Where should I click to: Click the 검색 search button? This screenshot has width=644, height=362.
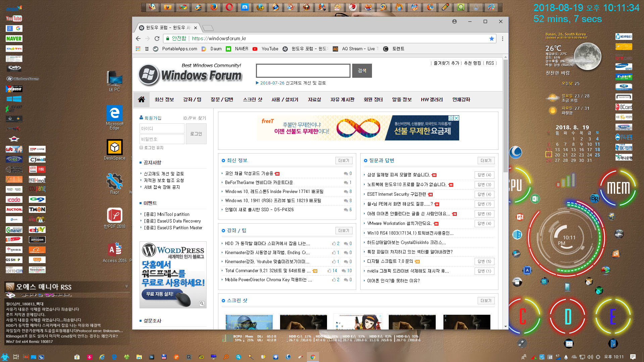(362, 71)
